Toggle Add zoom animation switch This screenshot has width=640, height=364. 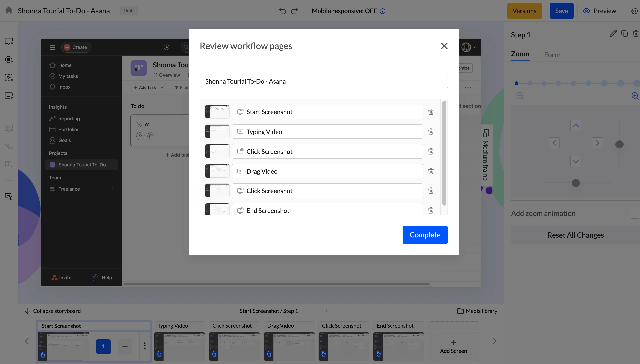coord(635,213)
